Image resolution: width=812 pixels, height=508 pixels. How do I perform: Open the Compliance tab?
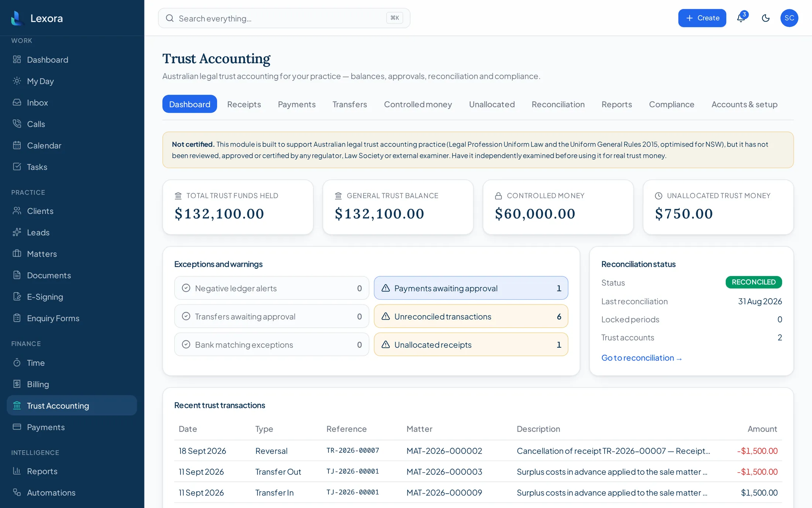[672, 104]
